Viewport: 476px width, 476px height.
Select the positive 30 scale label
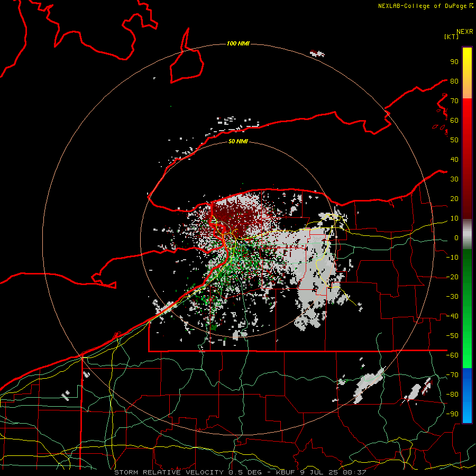[x=454, y=179]
